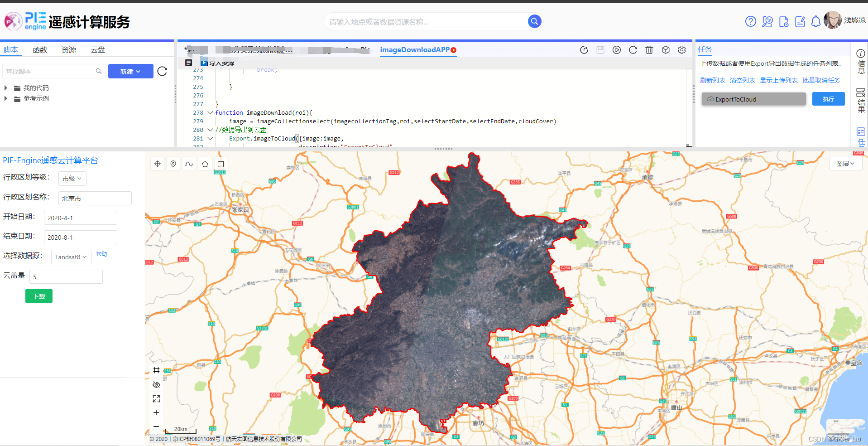868x446 pixels.
Task: Expand the 导入资源 section
Action: pos(217,63)
